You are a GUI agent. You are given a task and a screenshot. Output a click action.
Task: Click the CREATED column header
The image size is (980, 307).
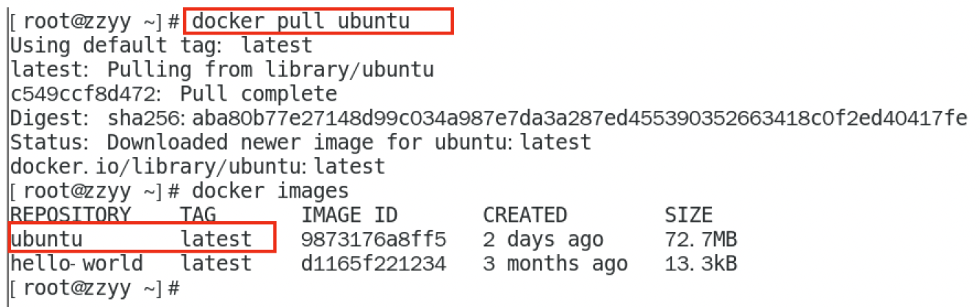525,214
